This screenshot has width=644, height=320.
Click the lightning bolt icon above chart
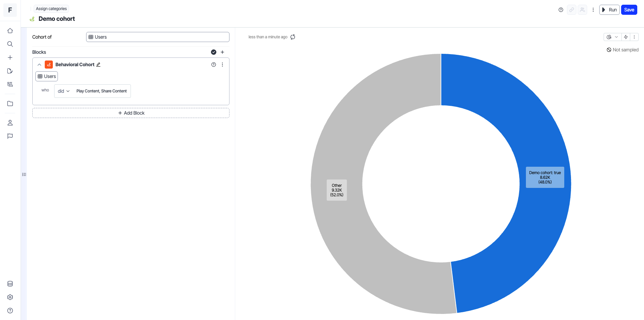click(626, 37)
